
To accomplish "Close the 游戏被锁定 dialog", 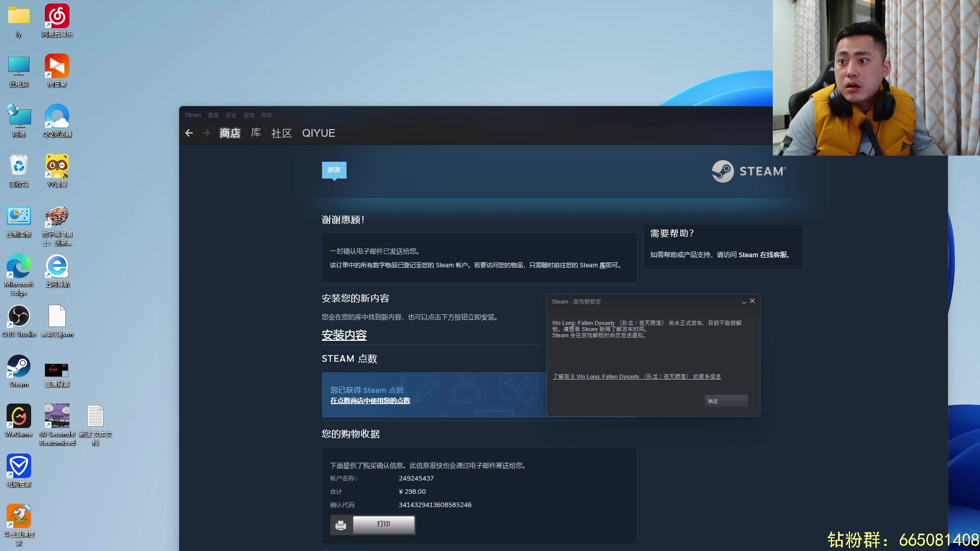I will coord(752,301).
